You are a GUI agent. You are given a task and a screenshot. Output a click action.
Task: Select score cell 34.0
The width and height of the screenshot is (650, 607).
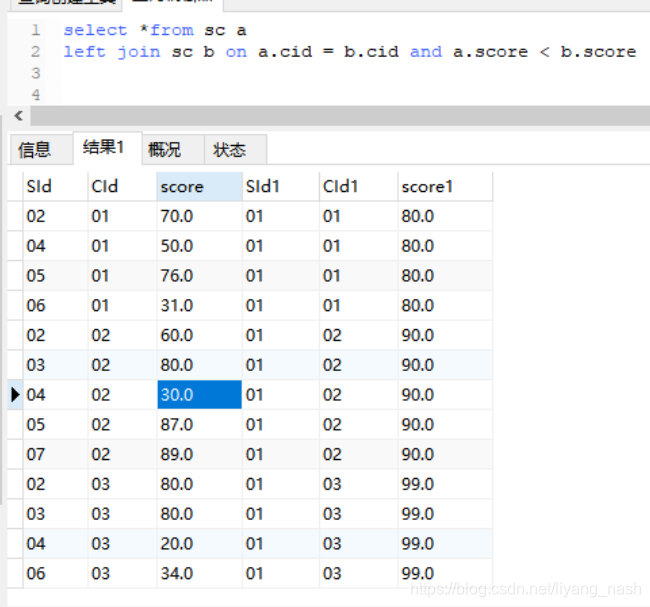click(199, 573)
